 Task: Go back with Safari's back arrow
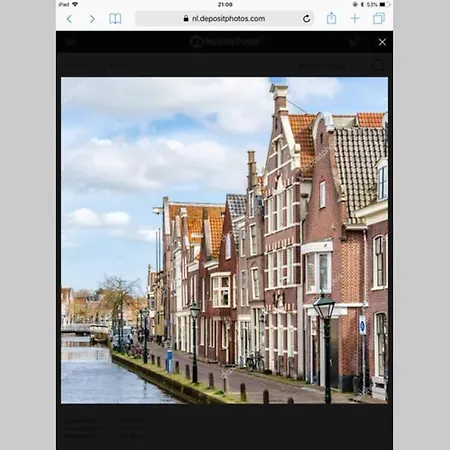pos(69,19)
